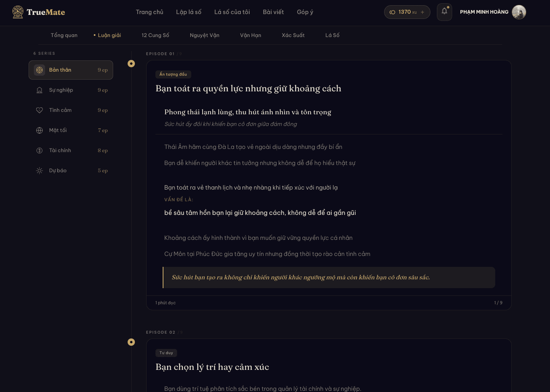Click the Mặt tối globe icon

[x=39, y=130]
